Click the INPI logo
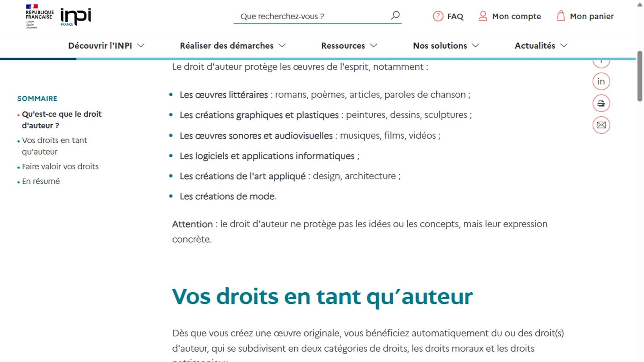Viewport: 644px width, 362px height. pos(76,17)
